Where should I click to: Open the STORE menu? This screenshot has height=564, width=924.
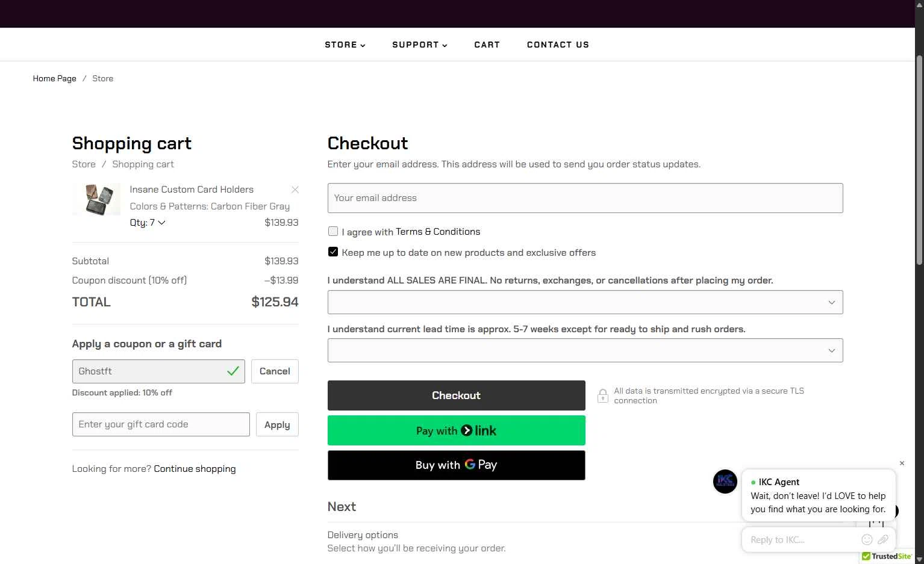pos(345,45)
